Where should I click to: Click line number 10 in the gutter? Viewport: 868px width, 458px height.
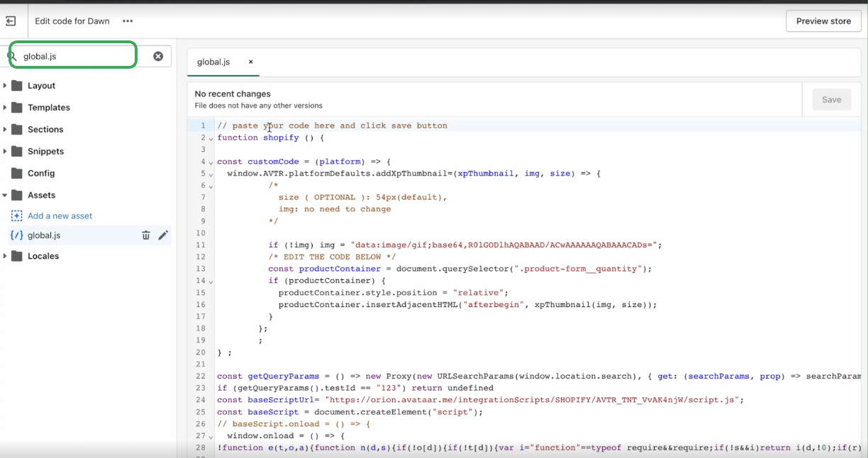point(201,233)
